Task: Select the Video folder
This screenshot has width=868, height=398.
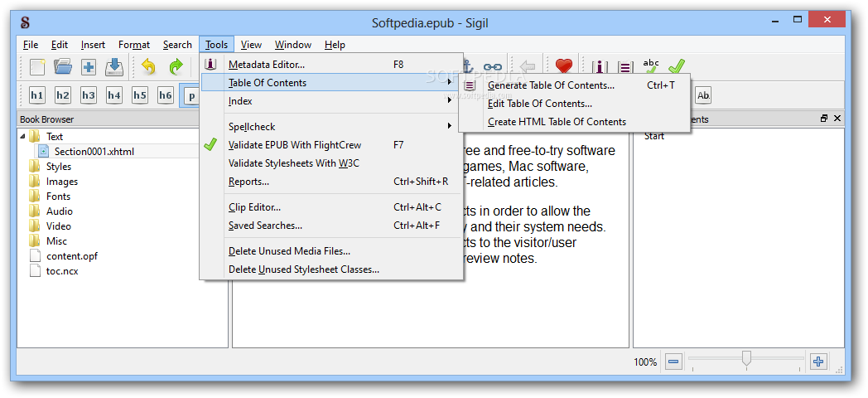Action: (x=58, y=226)
